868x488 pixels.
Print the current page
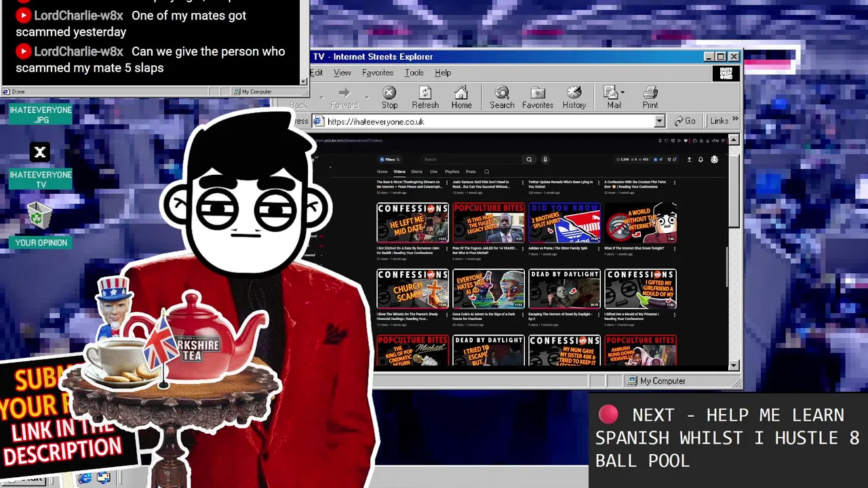coord(650,98)
